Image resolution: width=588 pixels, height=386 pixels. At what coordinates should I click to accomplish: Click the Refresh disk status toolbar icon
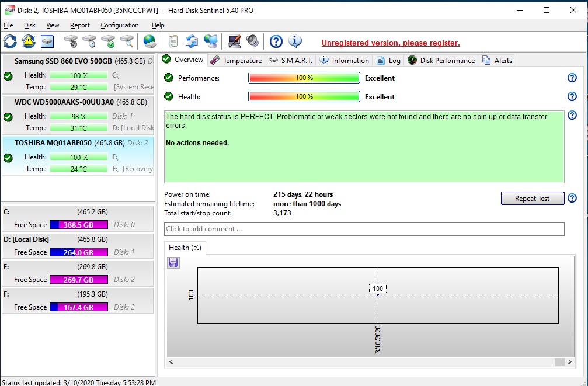tap(10, 41)
